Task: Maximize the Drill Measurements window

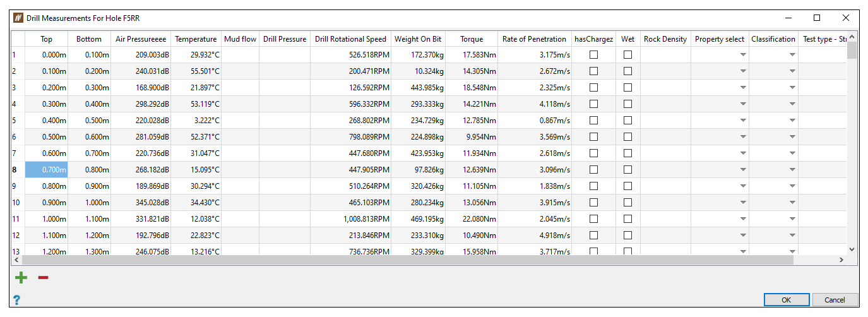Action: (x=817, y=18)
